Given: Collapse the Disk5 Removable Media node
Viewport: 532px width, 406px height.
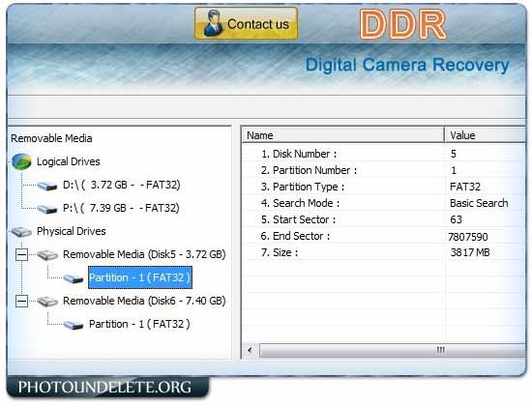Looking at the screenshot, I should [x=21, y=255].
